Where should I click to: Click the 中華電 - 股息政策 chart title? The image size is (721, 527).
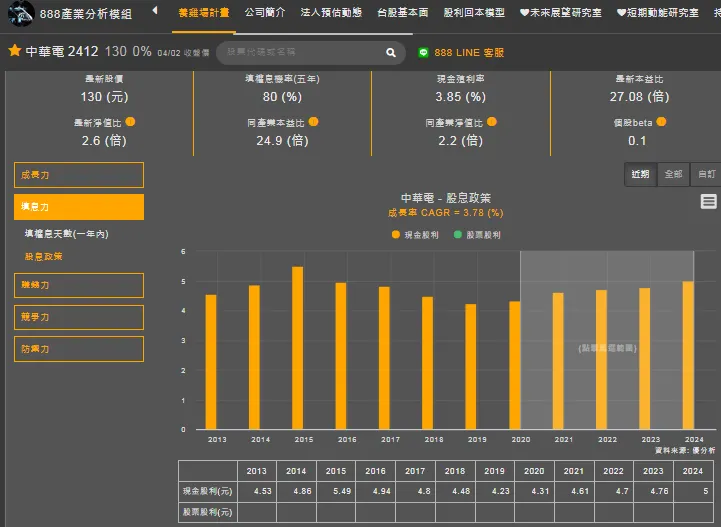(x=446, y=198)
